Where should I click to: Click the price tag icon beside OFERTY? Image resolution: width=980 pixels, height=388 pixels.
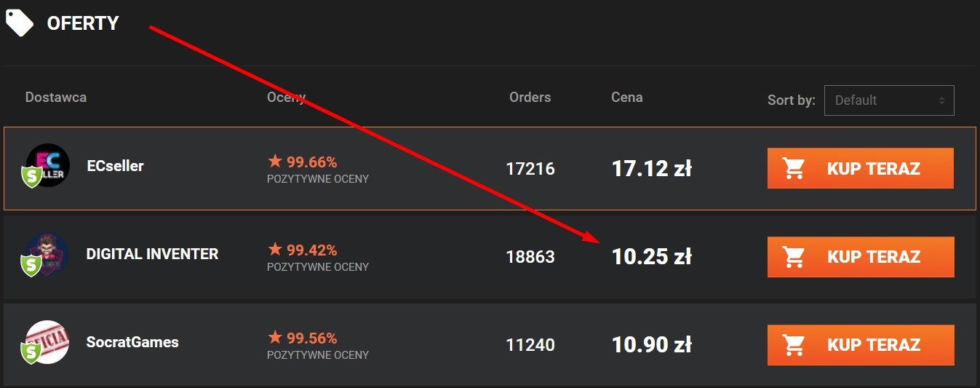pos(20,22)
